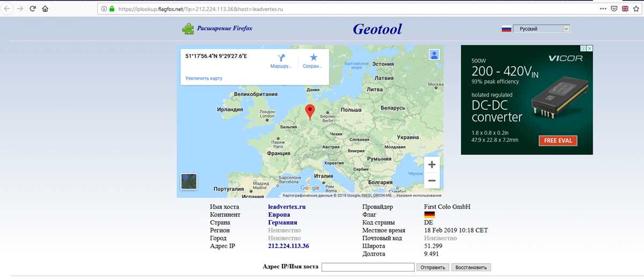Click the country code value DE
This screenshot has height=277, width=644.
point(428,222)
